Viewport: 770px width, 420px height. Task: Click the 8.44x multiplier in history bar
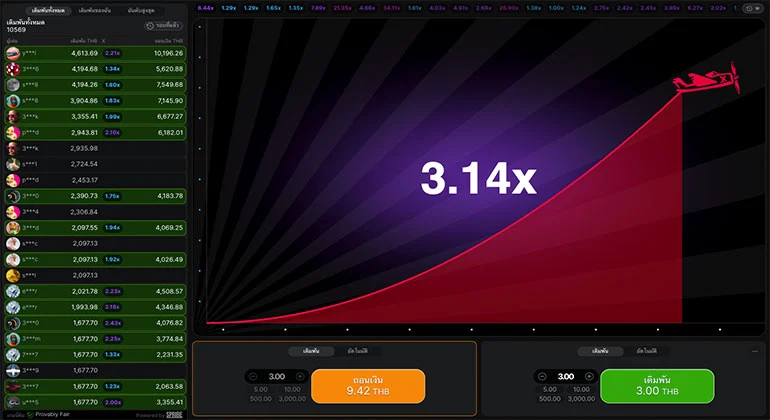point(206,7)
